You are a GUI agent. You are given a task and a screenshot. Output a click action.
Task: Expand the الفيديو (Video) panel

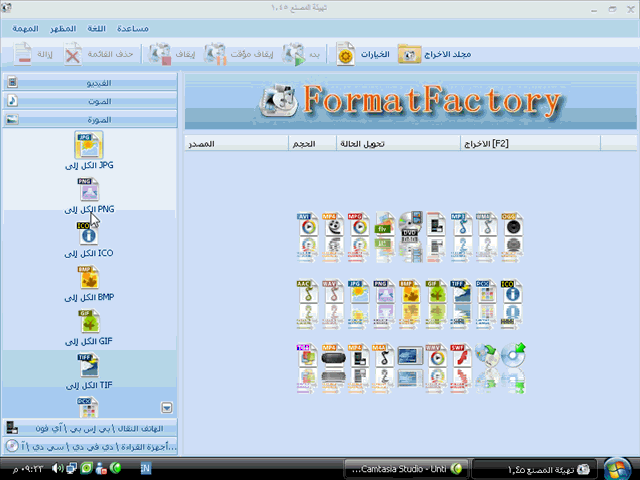pos(90,83)
